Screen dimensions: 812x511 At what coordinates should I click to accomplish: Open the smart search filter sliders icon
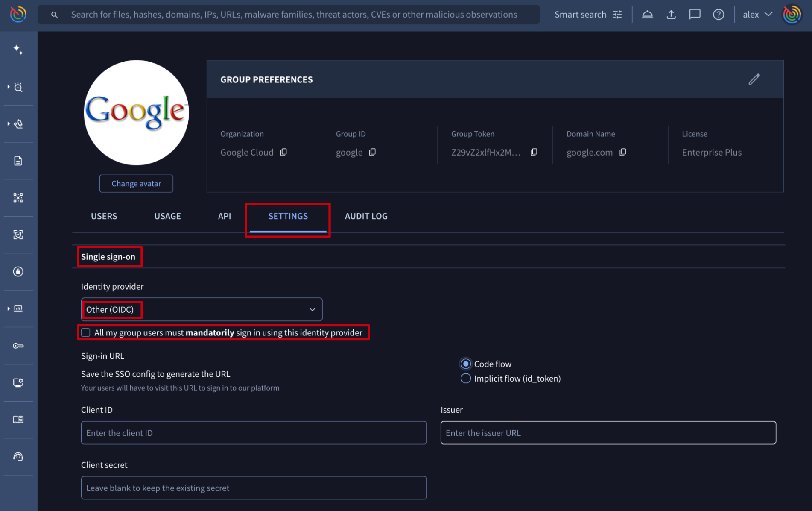[617, 15]
